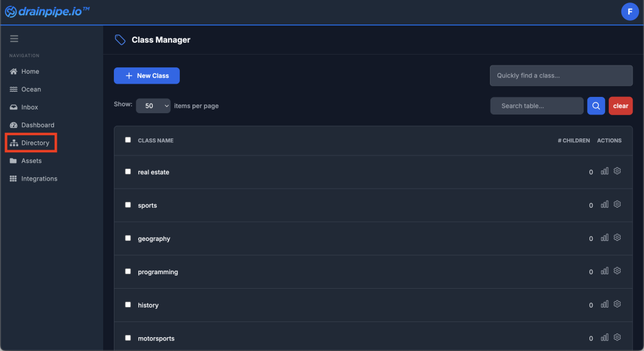
Task: Click the Search table input field
Action: (x=536, y=106)
